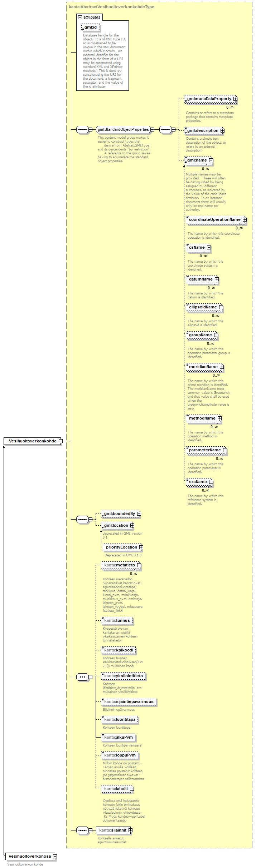Click sequence compositor after gml:StandardObjectProperties

click(165, 129)
